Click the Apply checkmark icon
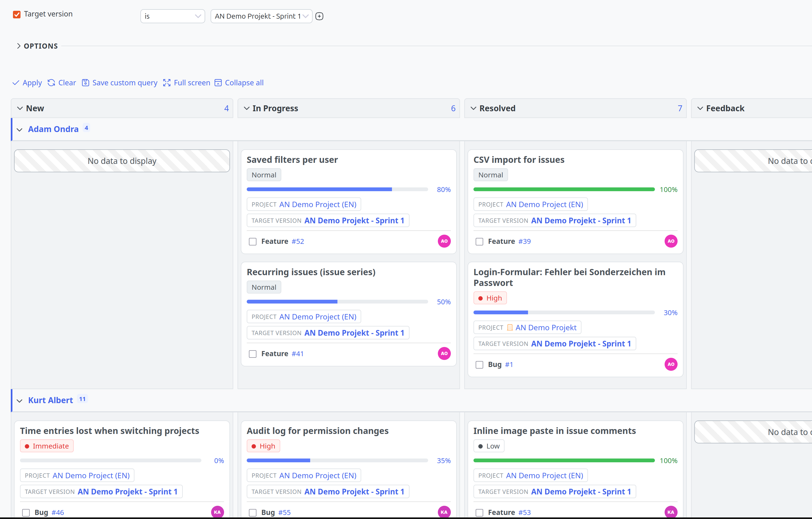 pos(16,83)
